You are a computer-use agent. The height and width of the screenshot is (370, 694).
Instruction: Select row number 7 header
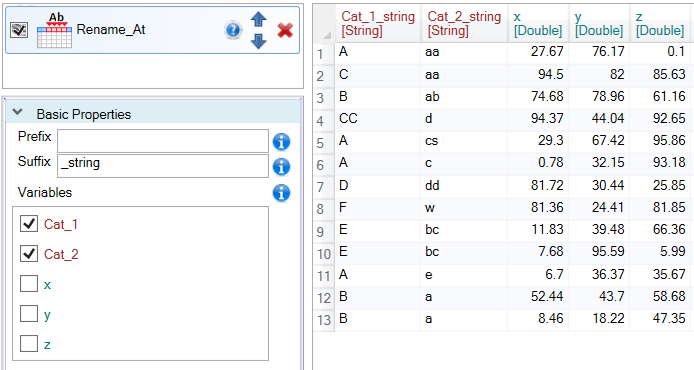[x=324, y=186]
